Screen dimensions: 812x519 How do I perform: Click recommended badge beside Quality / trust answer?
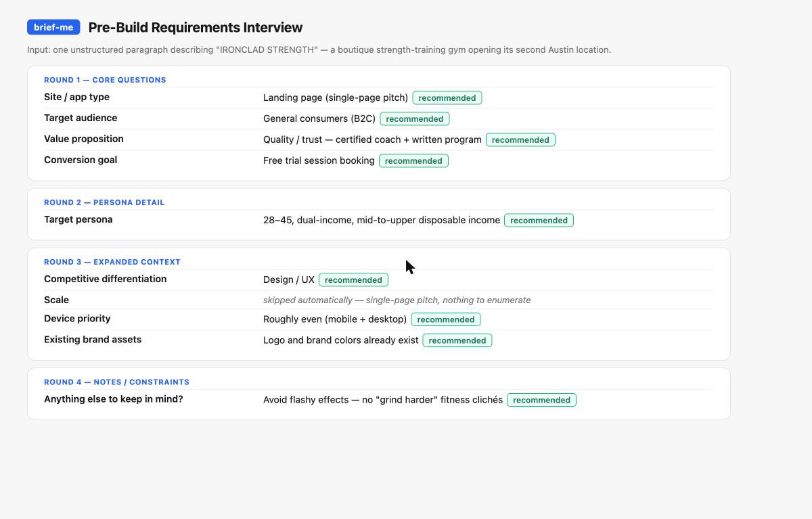520,140
